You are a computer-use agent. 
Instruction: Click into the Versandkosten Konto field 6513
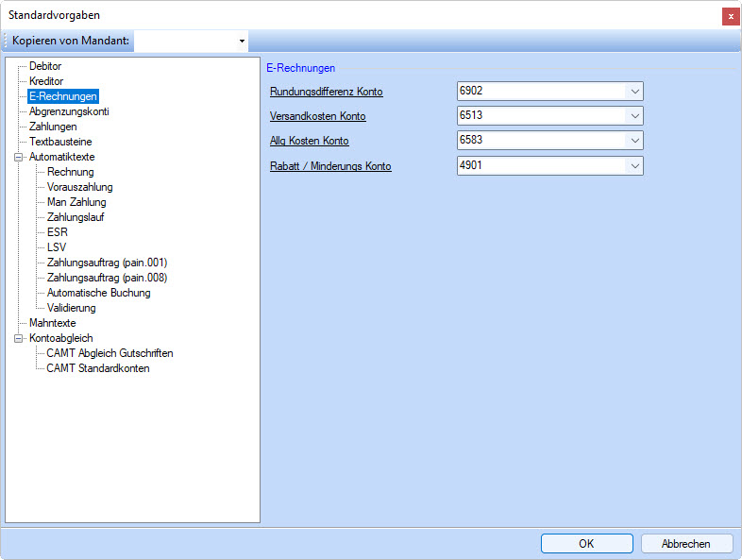coord(538,116)
